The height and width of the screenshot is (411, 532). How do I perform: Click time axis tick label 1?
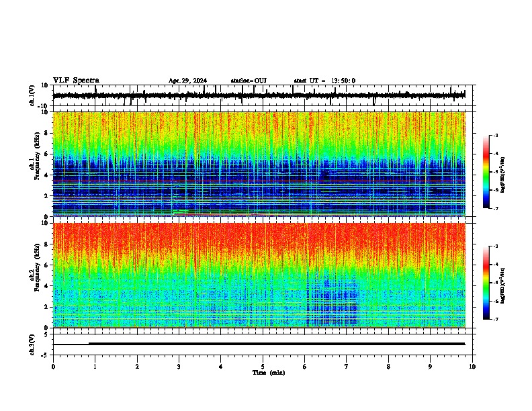(x=95, y=367)
